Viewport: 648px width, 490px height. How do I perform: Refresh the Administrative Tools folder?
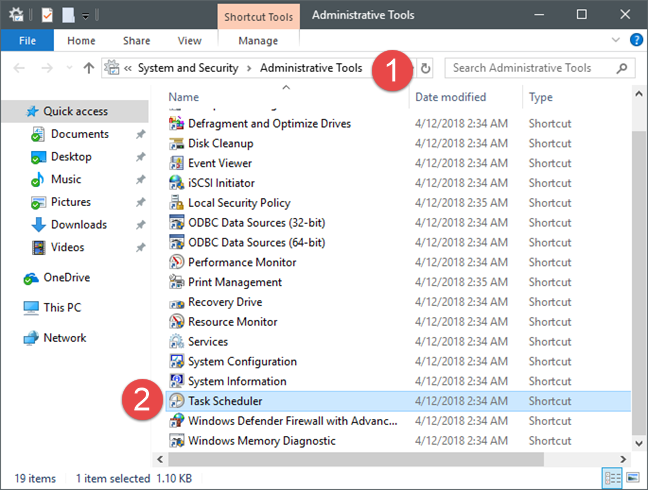[x=425, y=68]
